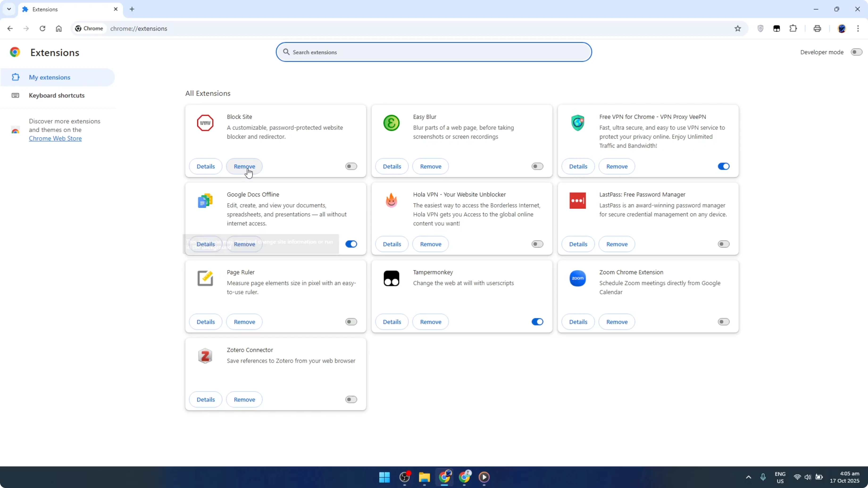Click the Hola VPN flame icon
The height and width of the screenshot is (488, 868).
[391, 201]
